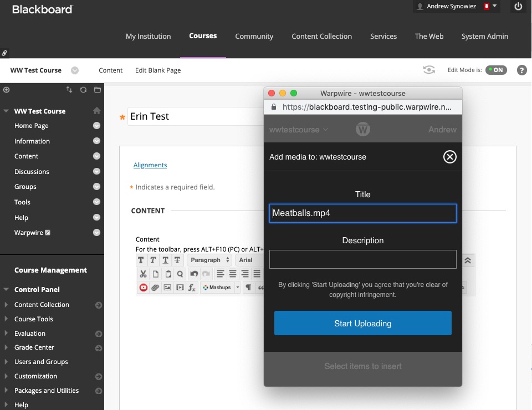Click the Erin Test page name field

pos(196,117)
